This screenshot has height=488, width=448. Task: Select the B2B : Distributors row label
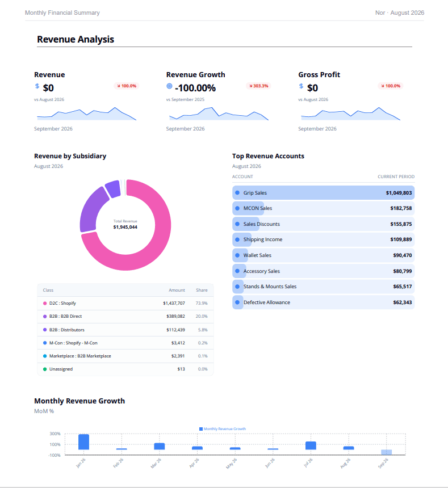tap(66, 330)
